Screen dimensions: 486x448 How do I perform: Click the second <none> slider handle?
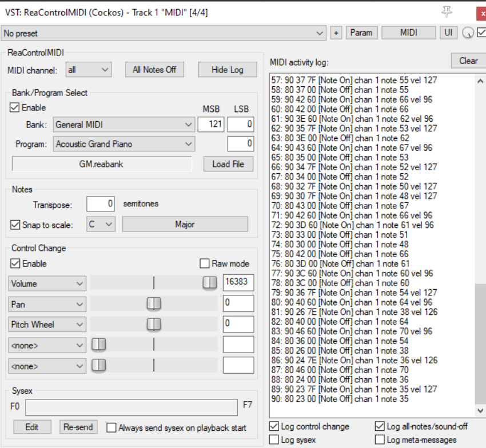[99, 365]
